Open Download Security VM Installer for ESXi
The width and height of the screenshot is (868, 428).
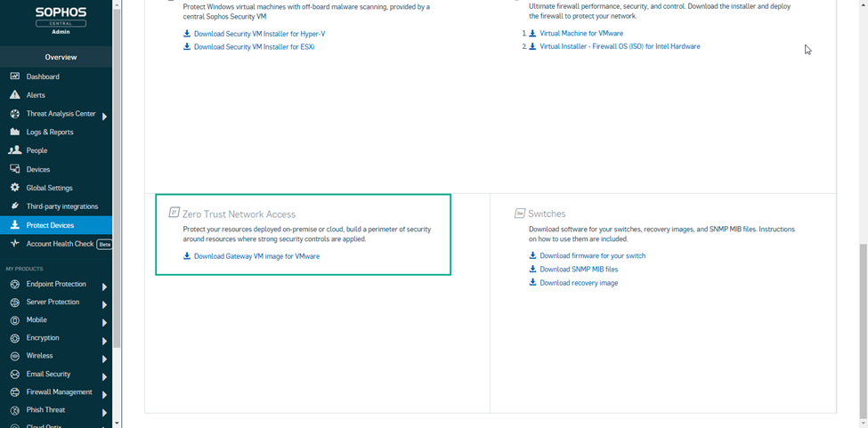click(254, 47)
